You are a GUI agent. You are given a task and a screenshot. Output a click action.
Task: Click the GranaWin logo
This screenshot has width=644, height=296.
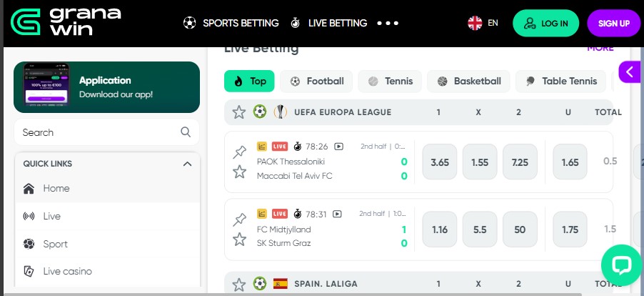click(66, 23)
